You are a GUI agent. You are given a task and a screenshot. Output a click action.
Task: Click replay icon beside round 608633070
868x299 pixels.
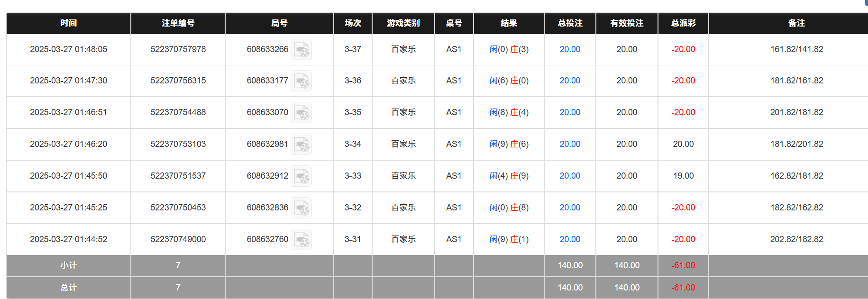(301, 113)
